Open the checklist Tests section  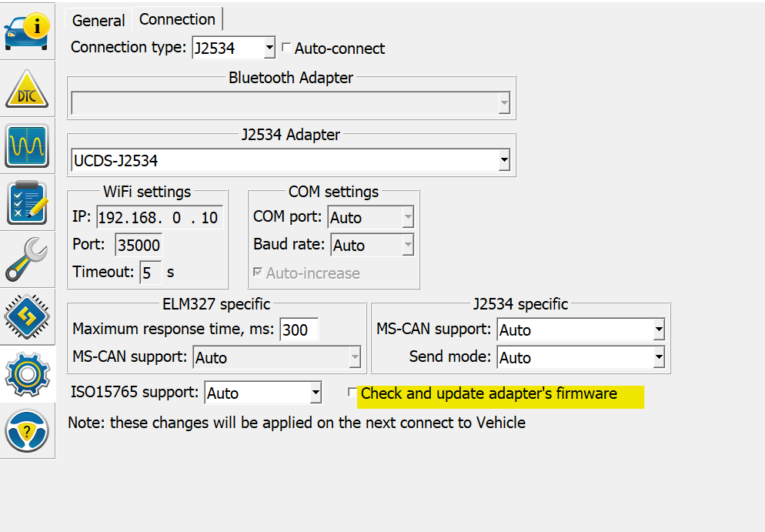click(x=27, y=202)
